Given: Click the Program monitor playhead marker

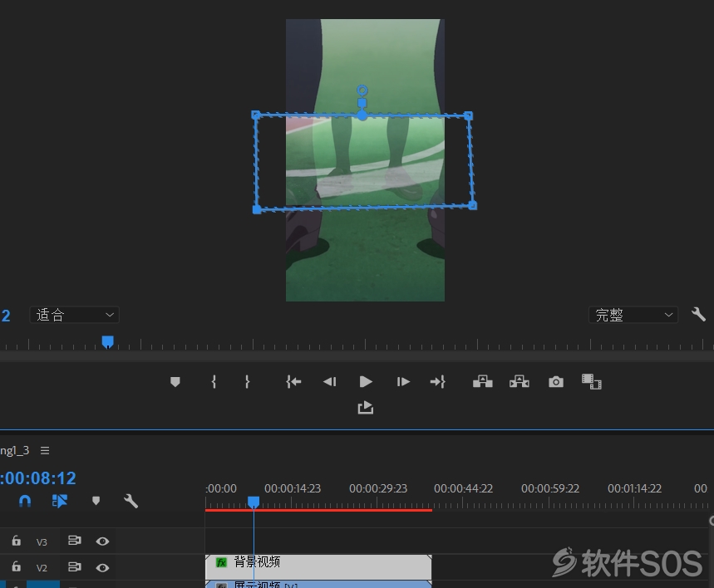Looking at the screenshot, I should [x=107, y=342].
